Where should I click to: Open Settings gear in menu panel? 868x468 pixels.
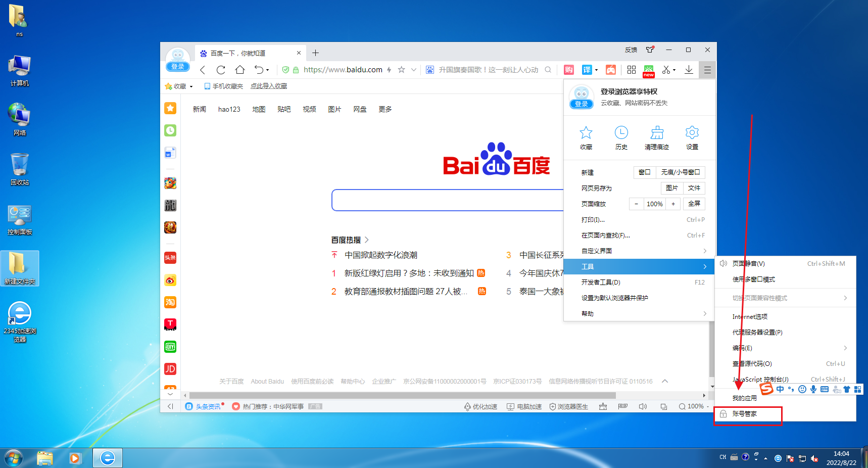692,138
